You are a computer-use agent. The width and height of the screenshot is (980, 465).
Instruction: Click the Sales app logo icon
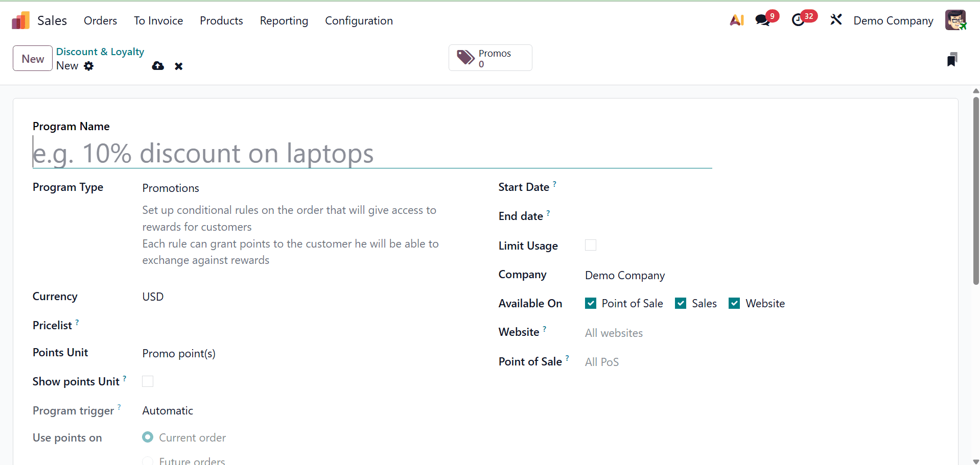(19, 20)
